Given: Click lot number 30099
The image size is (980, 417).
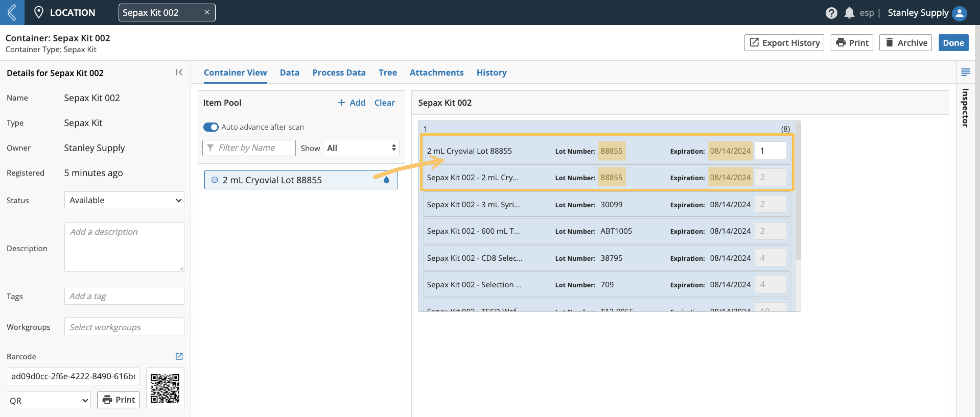Looking at the screenshot, I should click(611, 204).
